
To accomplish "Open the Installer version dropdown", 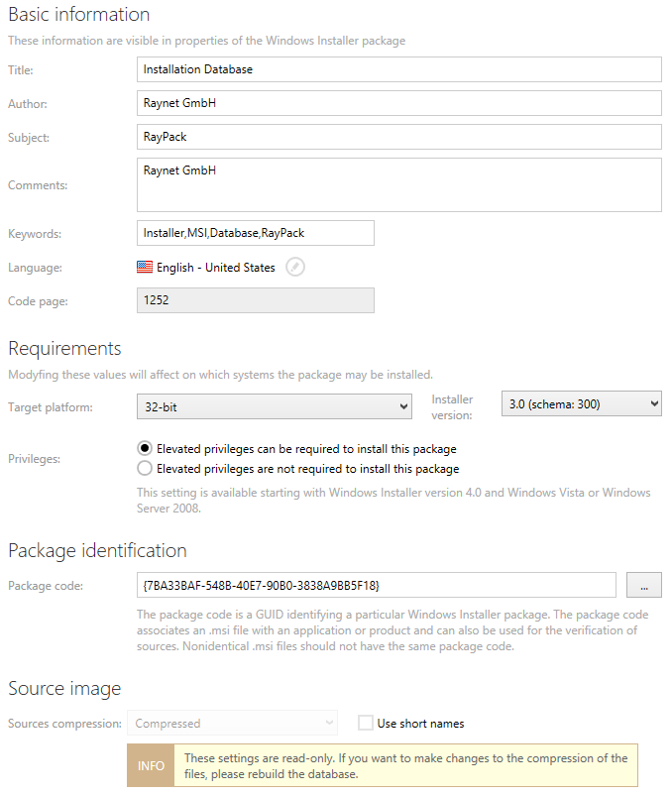I will (x=582, y=403).
